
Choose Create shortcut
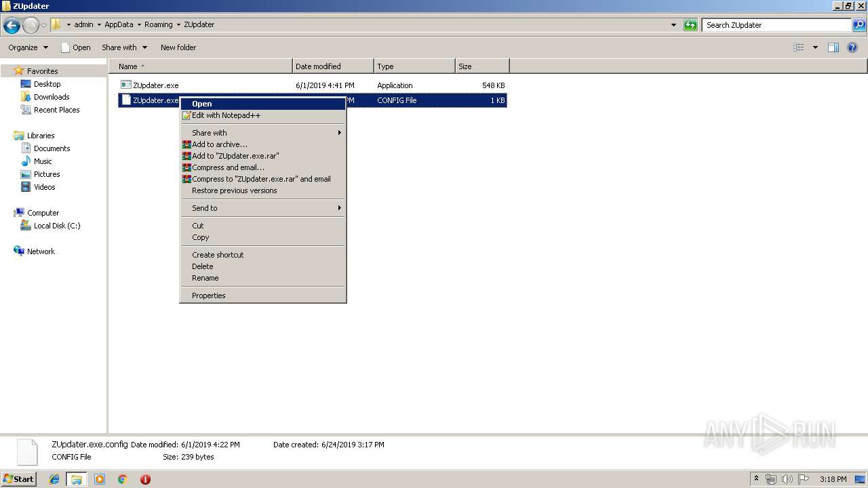click(x=263, y=255)
